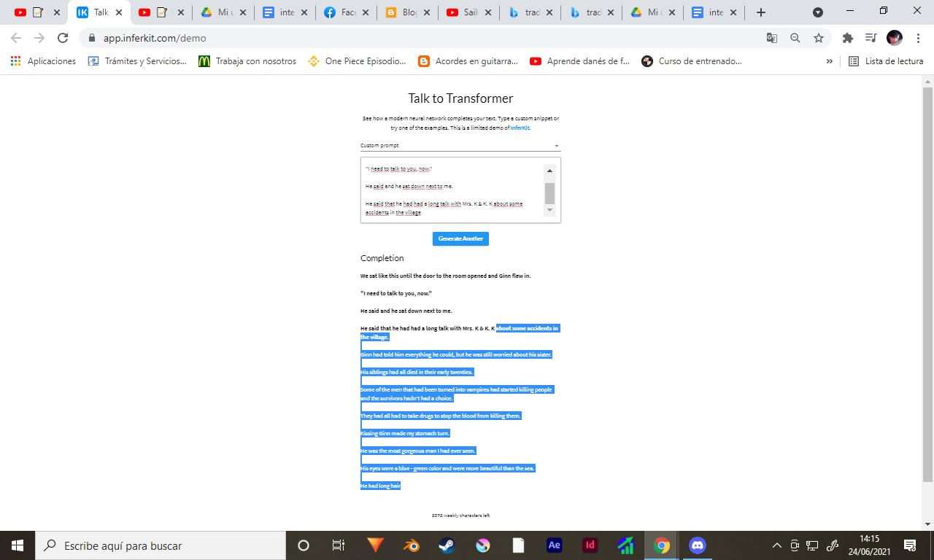Open the Trámites y Servicios bookmark
Viewport: 934px width, 560px height.
tap(137, 61)
